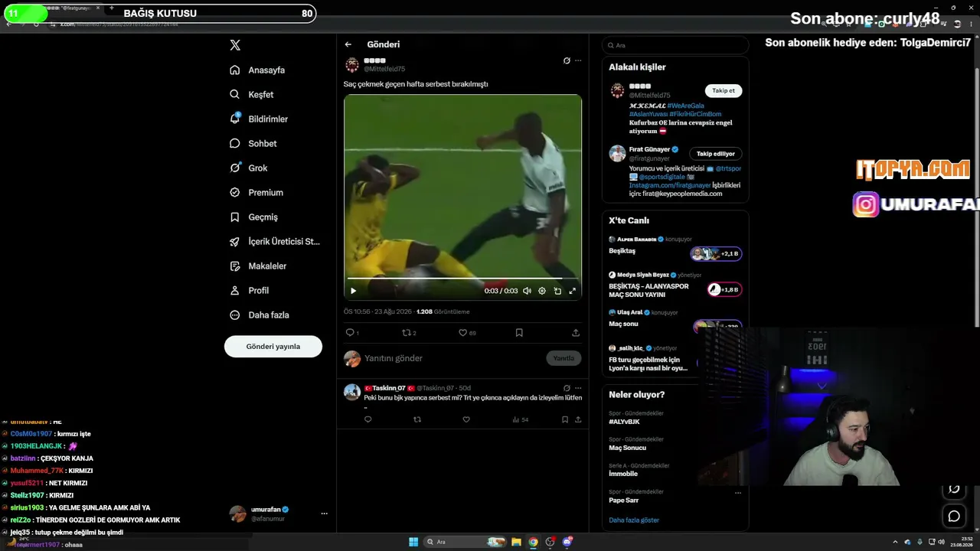The image size is (980, 551).
Task: Expand the Daha fazla menu
Action: point(260,315)
